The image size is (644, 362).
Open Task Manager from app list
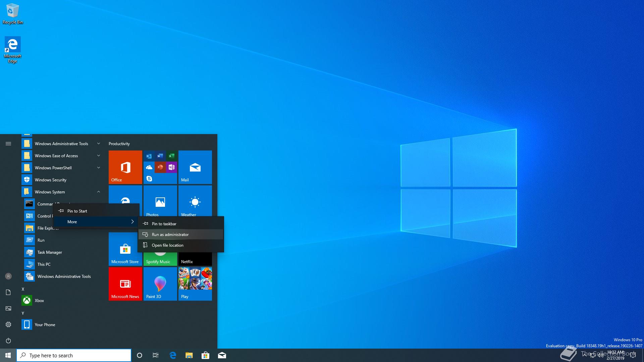[50, 252]
